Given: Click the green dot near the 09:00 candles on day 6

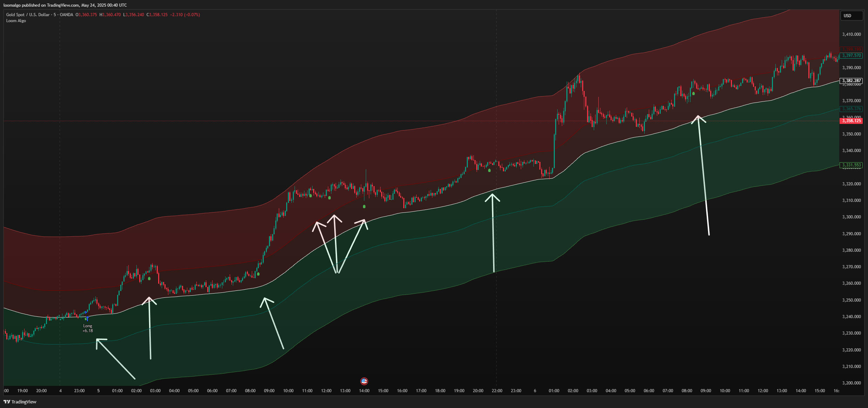Looking at the screenshot, I should (x=693, y=93).
